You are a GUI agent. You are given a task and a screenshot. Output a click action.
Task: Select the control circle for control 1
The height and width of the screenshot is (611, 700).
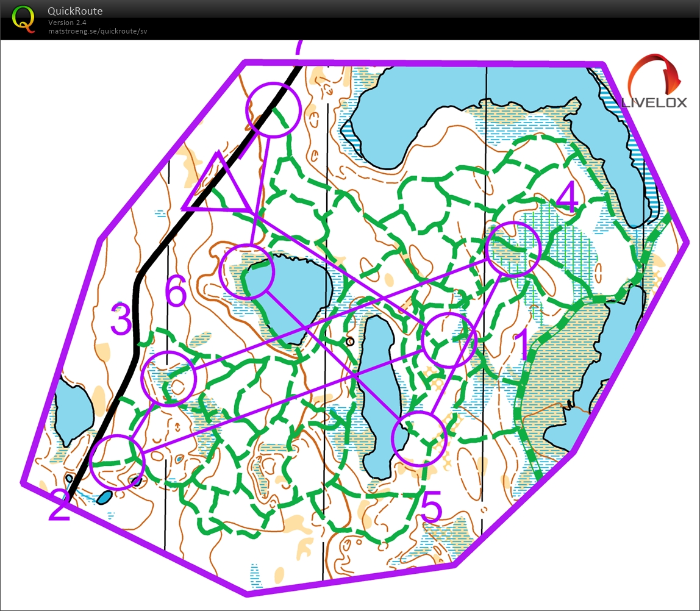[x=449, y=340]
